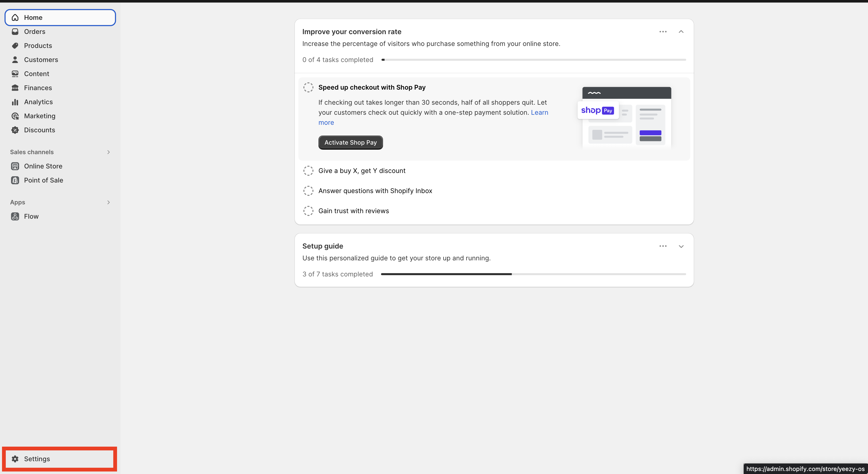Click the Finances bank icon
This screenshot has height=474, width=868.
click(15, 88)
